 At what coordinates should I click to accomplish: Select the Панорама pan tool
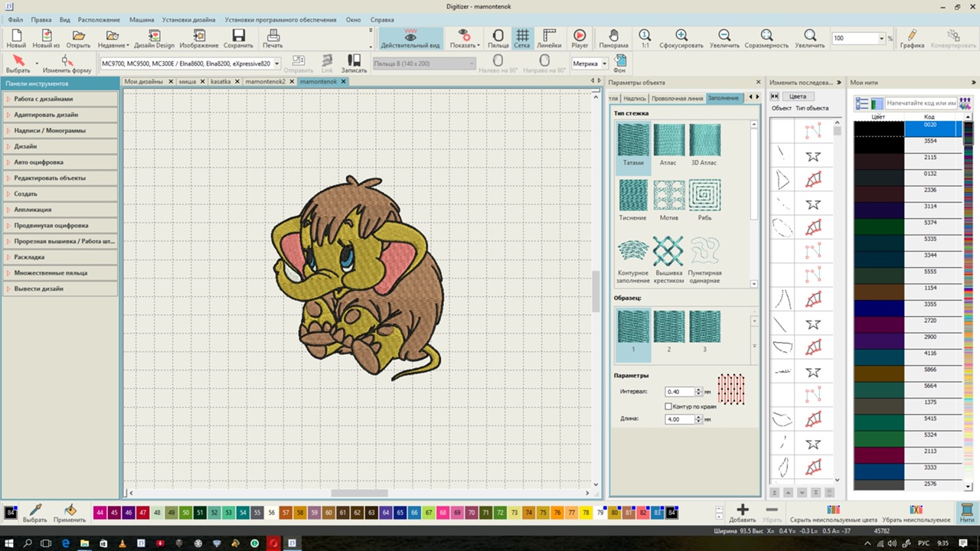coord(613,38)
